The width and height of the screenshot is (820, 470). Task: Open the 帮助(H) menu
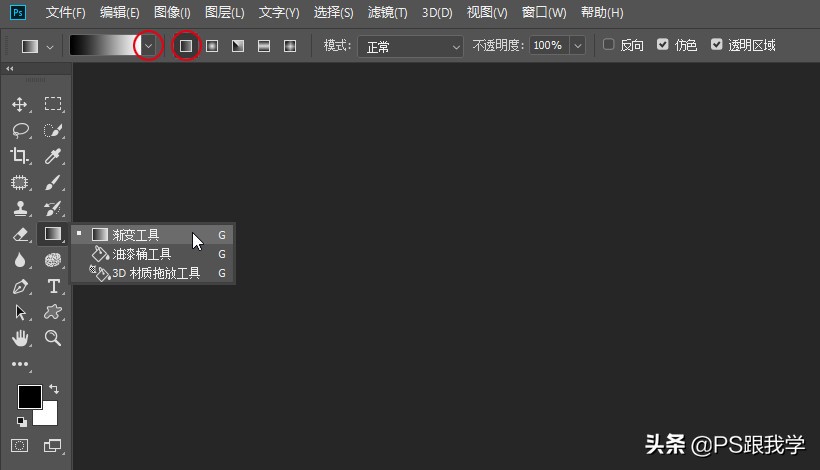coord(602,13)
